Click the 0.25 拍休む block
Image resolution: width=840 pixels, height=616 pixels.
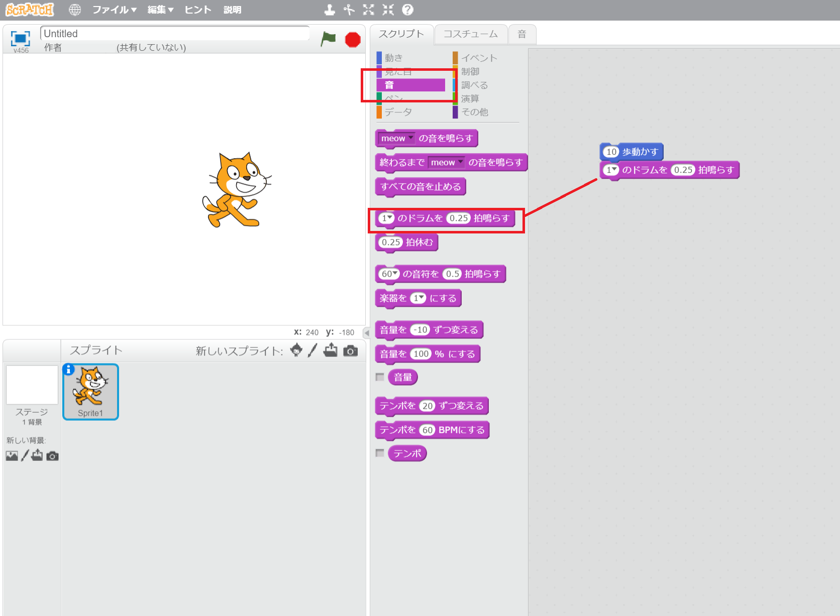(407, 242)
